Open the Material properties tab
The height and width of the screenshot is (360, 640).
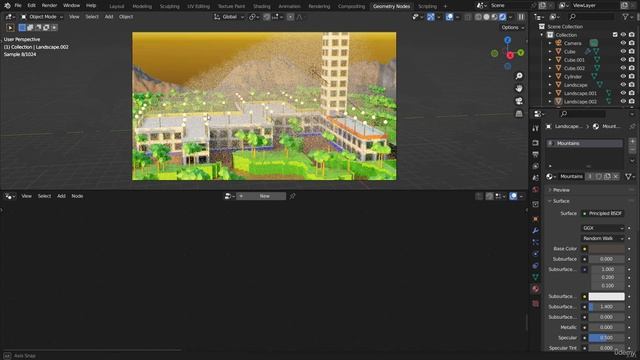coord(536,289)
